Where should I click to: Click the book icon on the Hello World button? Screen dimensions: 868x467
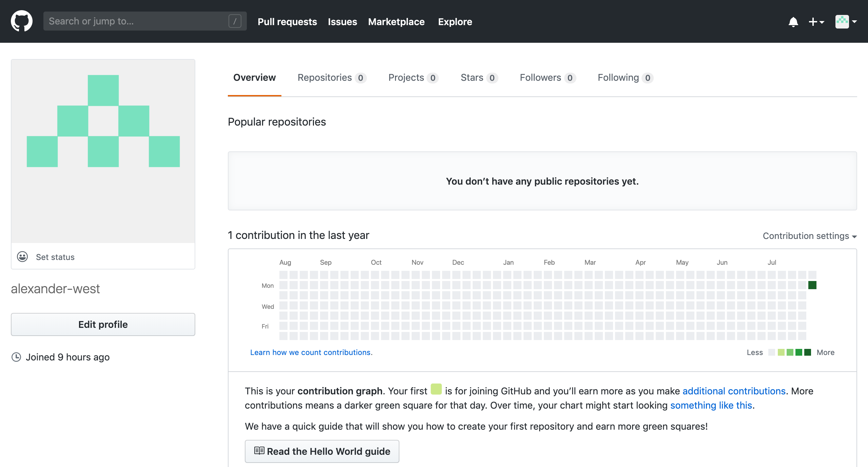tap(259, 451)
